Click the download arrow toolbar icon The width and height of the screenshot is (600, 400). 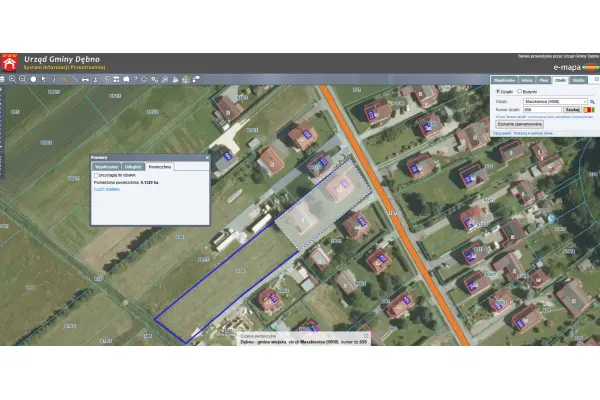[x=95, y=79]
